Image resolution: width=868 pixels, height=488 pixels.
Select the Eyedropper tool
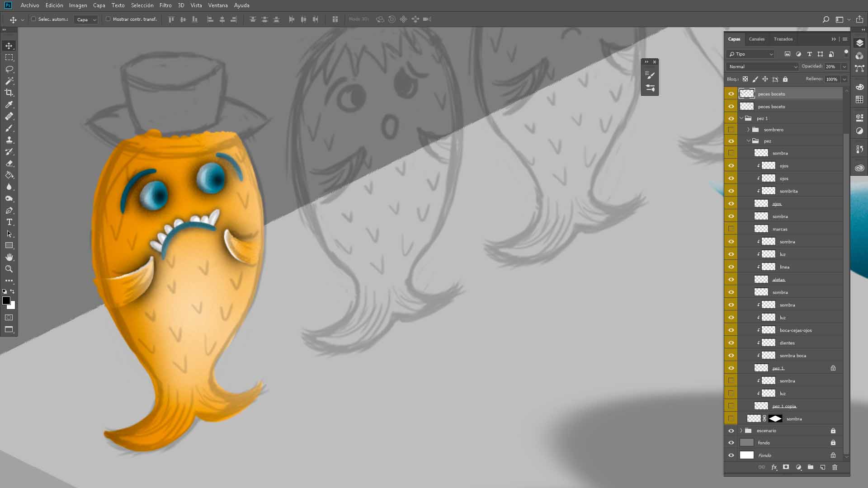click(x=9, y=104)
